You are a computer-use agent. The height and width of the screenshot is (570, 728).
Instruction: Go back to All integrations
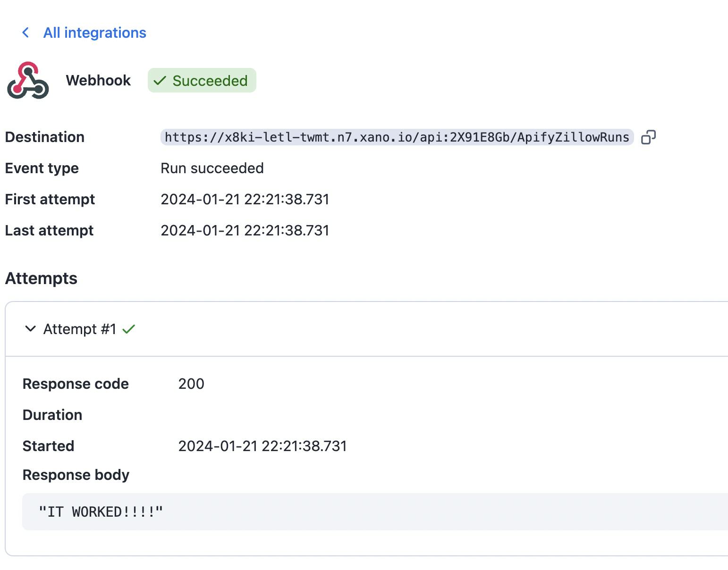[94, 33]
